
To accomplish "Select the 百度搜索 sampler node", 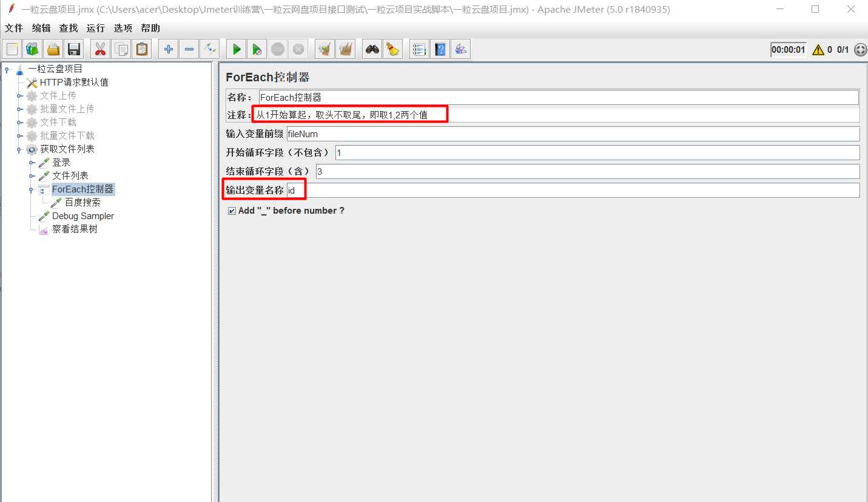I will pyautogui.click(x=82, y=203).
